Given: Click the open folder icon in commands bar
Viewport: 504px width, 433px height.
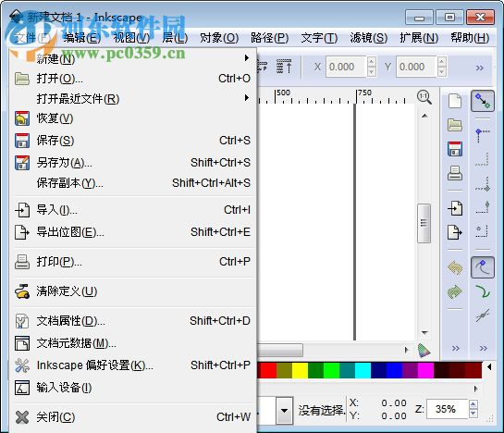Looking at the screenshot, I should (x=455, y=125).
